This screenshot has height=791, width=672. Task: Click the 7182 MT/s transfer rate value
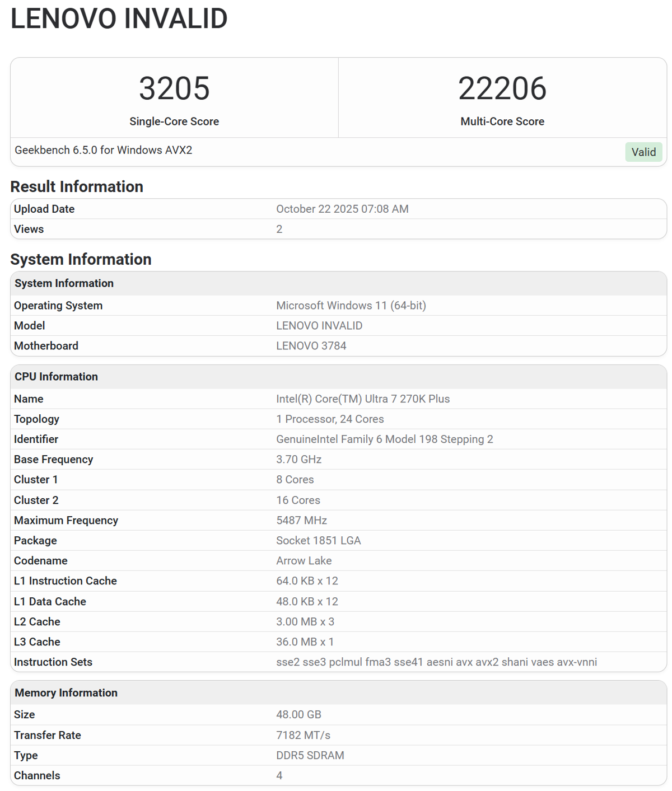(x=303, y=735)
